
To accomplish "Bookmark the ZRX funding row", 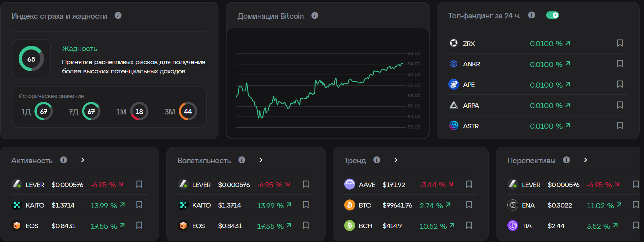I will [x=620, y=43].
